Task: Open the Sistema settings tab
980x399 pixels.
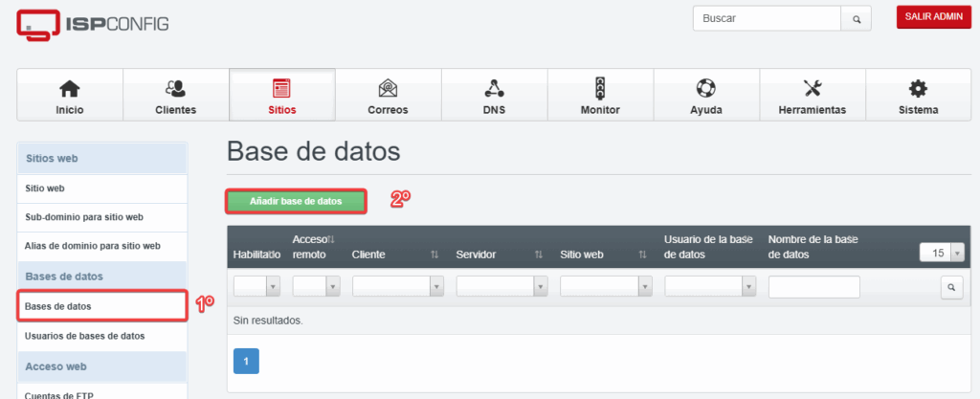Action: coord(918,95)
